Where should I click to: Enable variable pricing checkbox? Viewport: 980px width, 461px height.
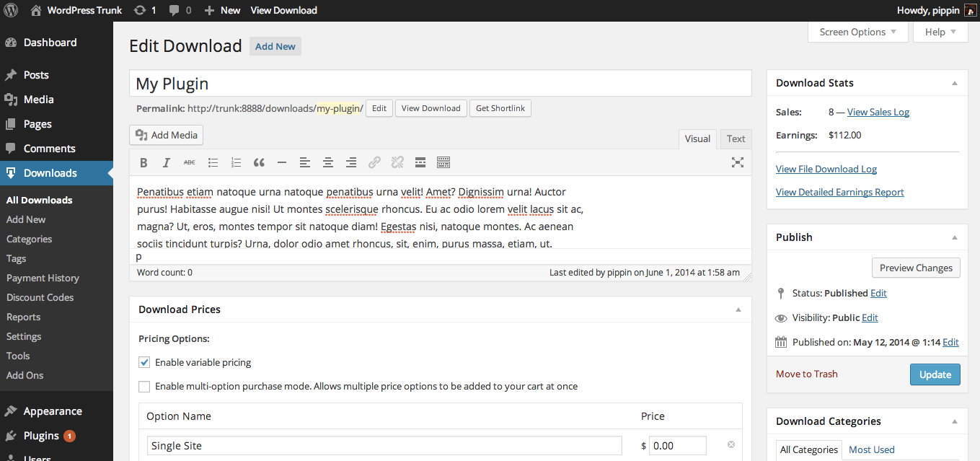pos(144,362)
